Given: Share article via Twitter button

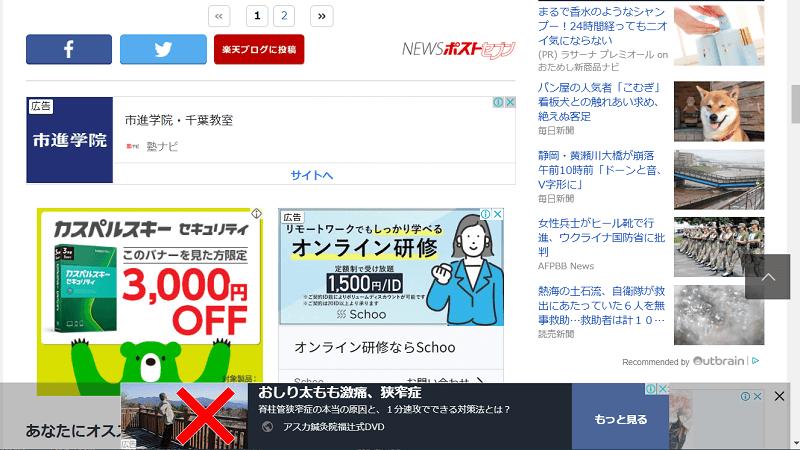Looking at the screenshot, I should (x=163, y=49).
